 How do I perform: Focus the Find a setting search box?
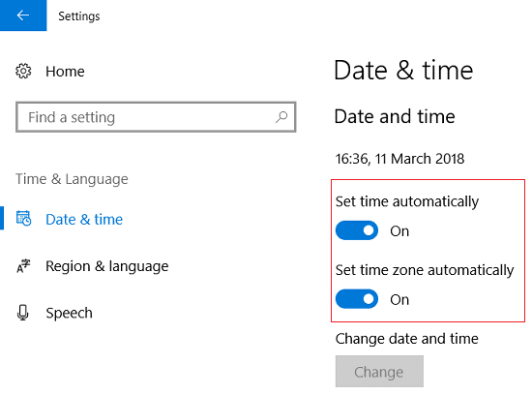pyautogui.click(x=156, y=117)
